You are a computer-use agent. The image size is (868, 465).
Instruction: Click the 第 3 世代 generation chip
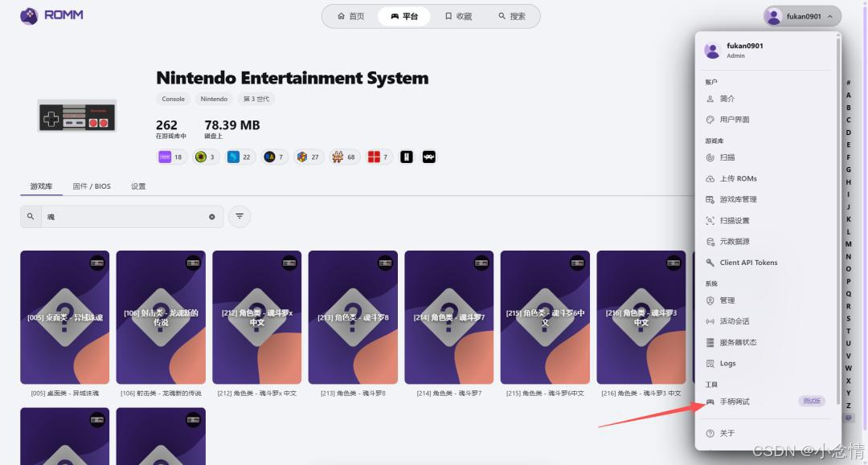pos(256,99)
